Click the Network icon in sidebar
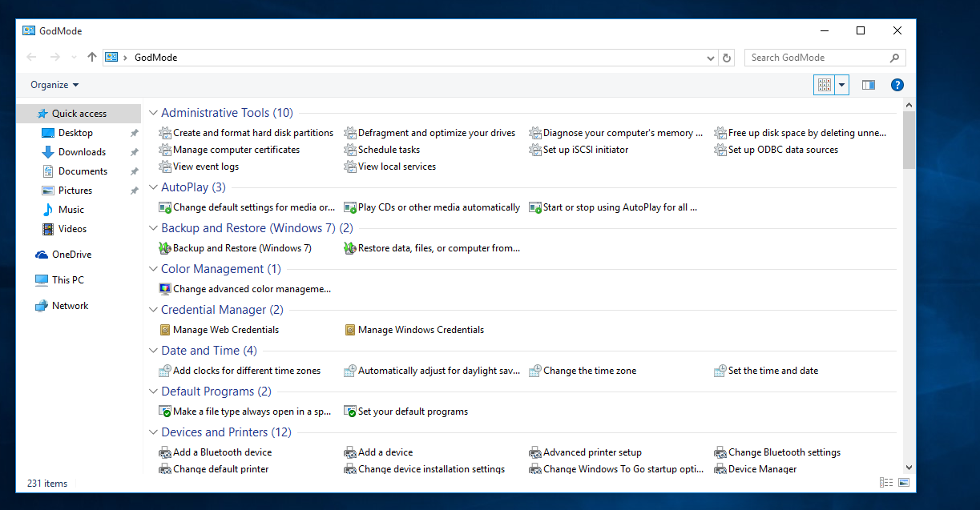The image size is (980, 510). click(x=42, y=306)
